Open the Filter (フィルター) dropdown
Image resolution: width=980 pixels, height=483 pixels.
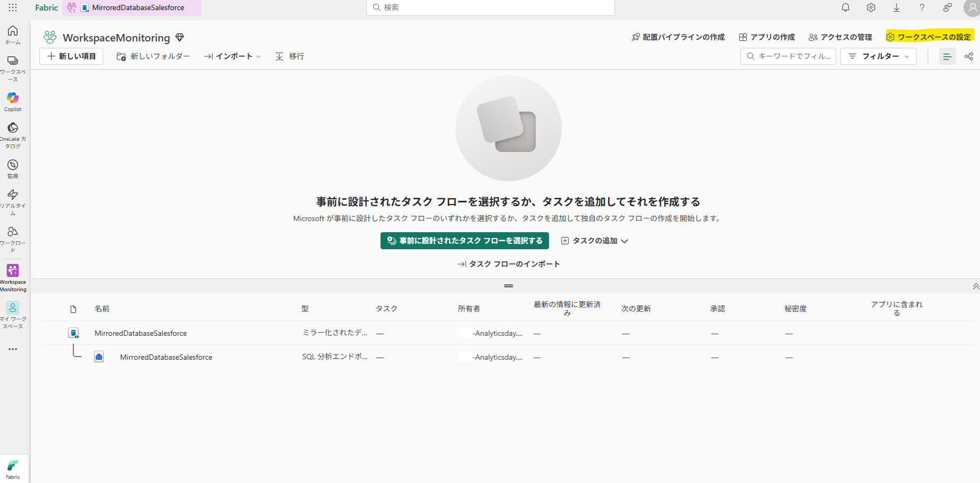878,56
